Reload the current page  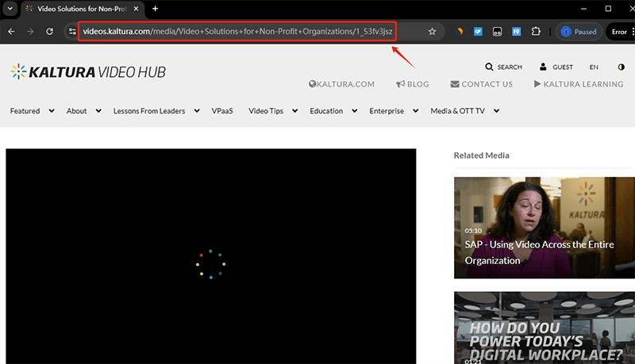pyautogui.click(x=49, y=32)
